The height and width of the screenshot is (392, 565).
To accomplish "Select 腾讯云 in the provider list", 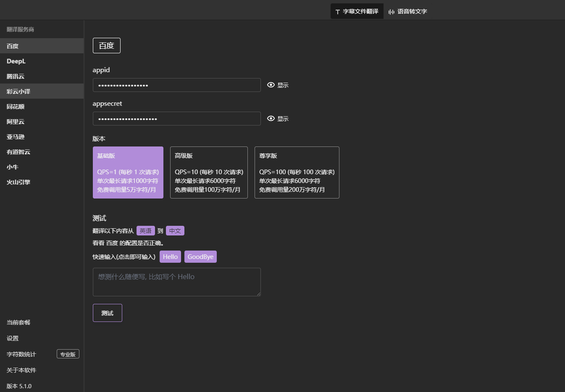I will 16,76.
